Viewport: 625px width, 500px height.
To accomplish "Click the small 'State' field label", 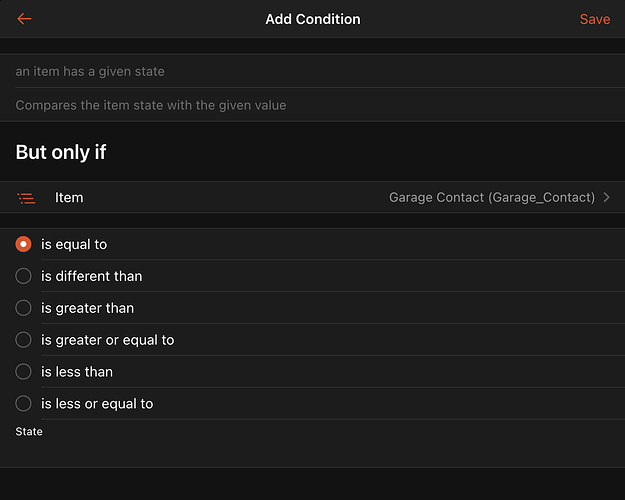I will (x=29, y=432).
